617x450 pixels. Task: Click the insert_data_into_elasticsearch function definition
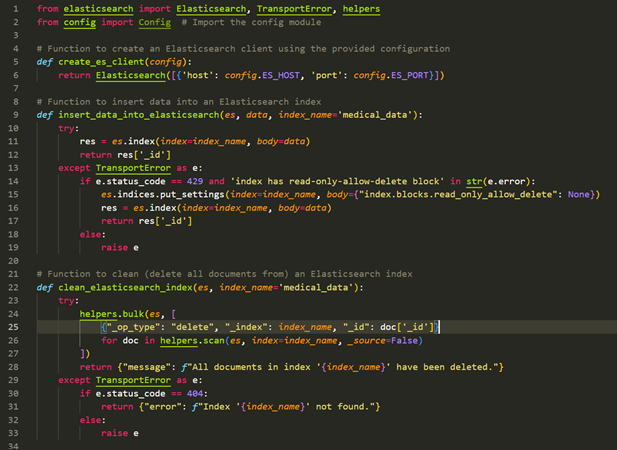[x=133, y=114]
